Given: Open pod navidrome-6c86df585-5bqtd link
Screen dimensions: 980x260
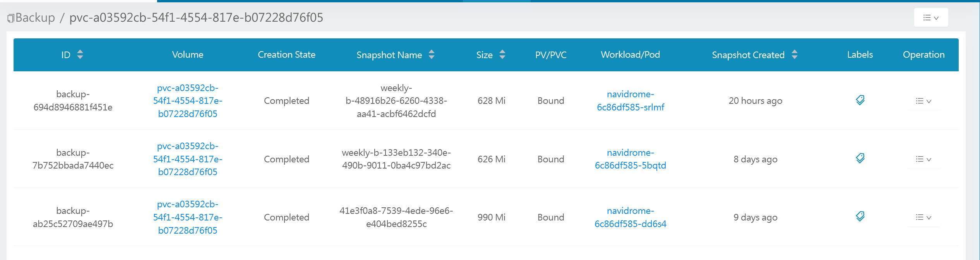Looking at the screenshot, I should pos(630,159).
